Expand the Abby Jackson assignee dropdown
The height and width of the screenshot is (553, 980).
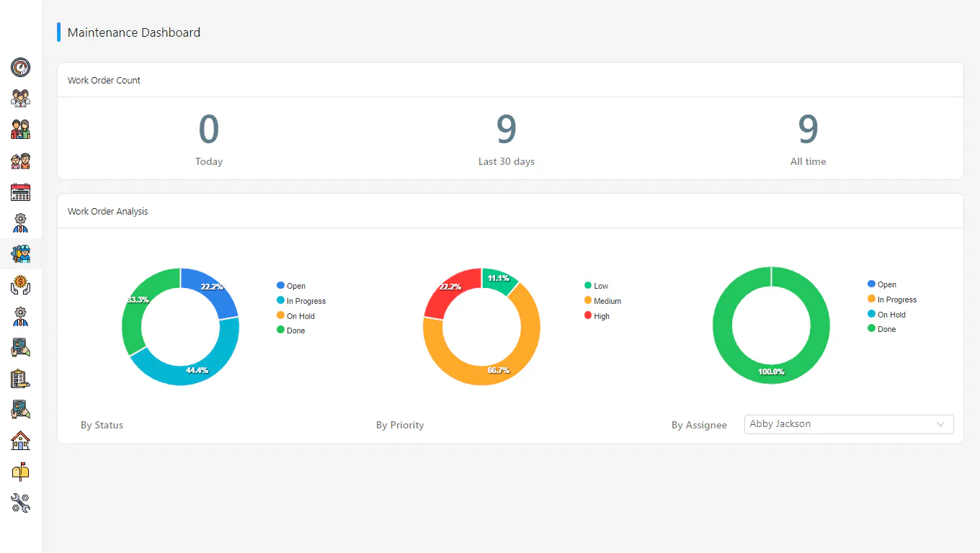(x=849, y=424)
